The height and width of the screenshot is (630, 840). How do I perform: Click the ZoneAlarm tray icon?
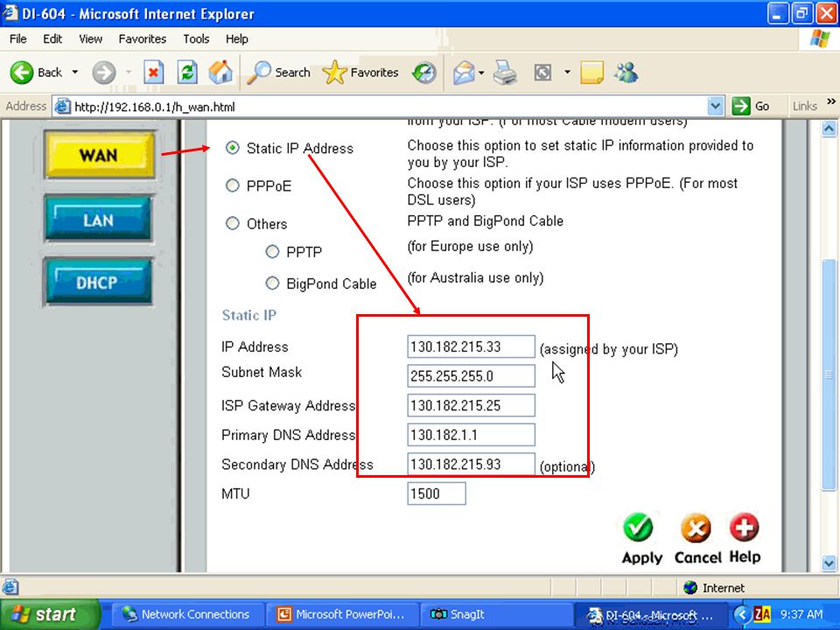762,614
